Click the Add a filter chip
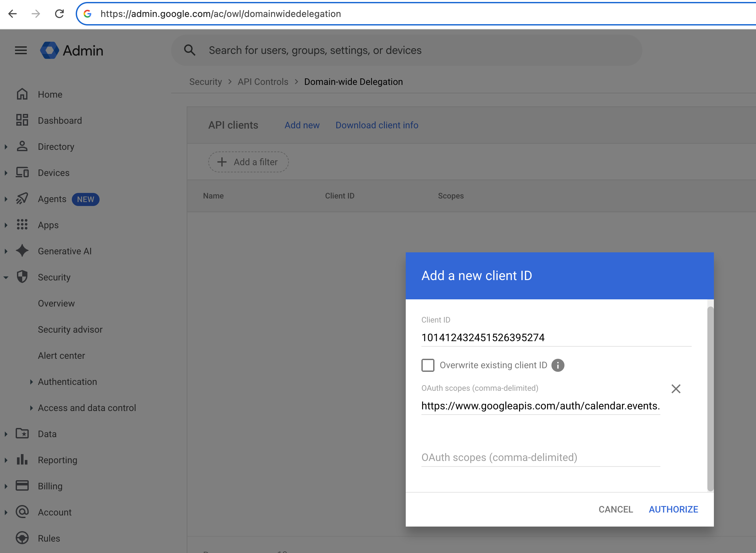The height and width of the screenshot is (553, 756). [x=248, y=162]
